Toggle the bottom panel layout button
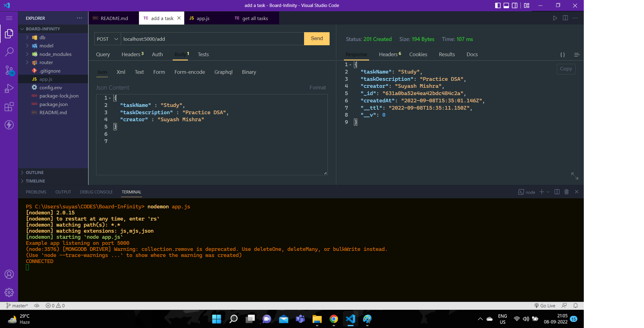Image resolution: width=644 pixels, height=328 pixels. 506,5
